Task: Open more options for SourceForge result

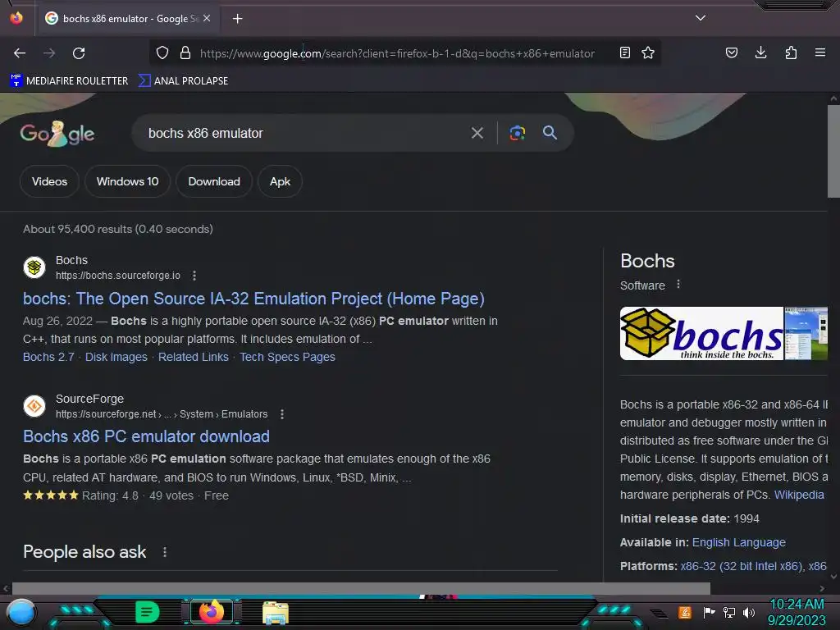Action: click(x=282, y=414)
